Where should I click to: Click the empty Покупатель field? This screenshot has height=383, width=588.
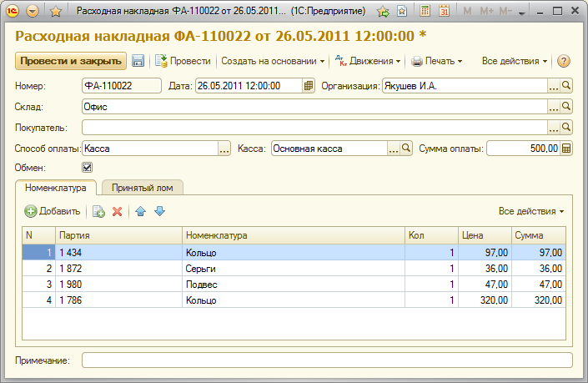314,128
